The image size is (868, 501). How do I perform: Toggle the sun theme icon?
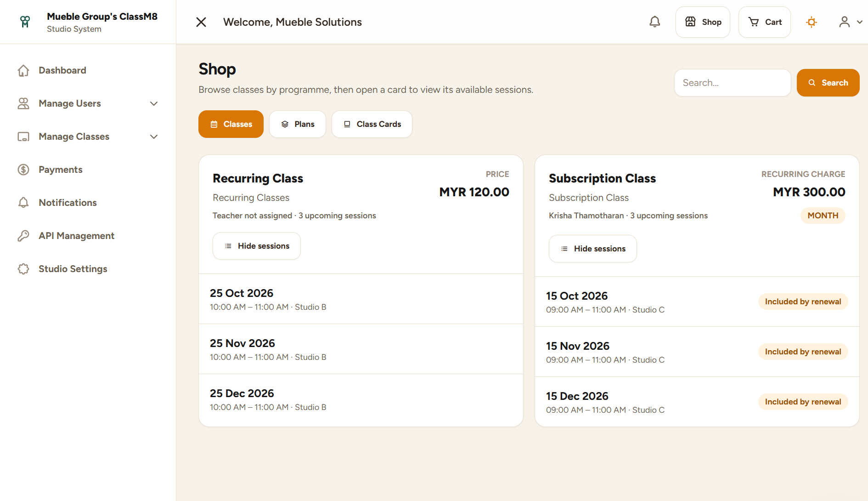pyautogui.click(x=812, y=22)
